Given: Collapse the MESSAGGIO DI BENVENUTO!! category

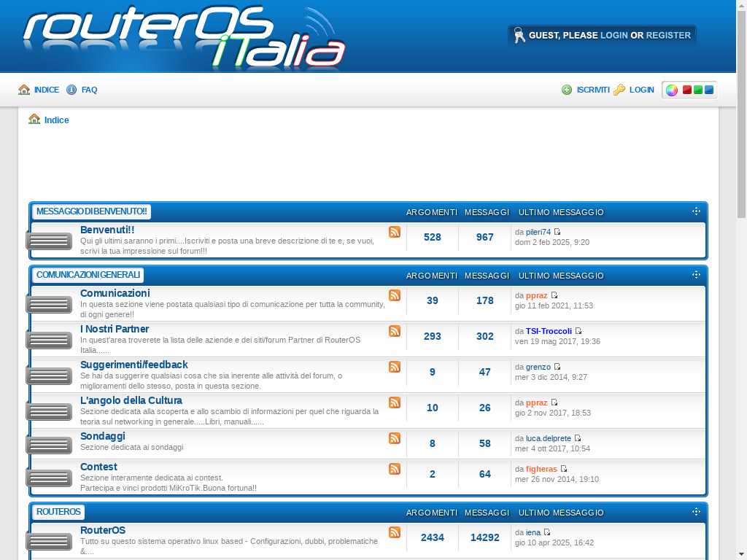Looking at the screenshot, I should (x=696, y=211).
